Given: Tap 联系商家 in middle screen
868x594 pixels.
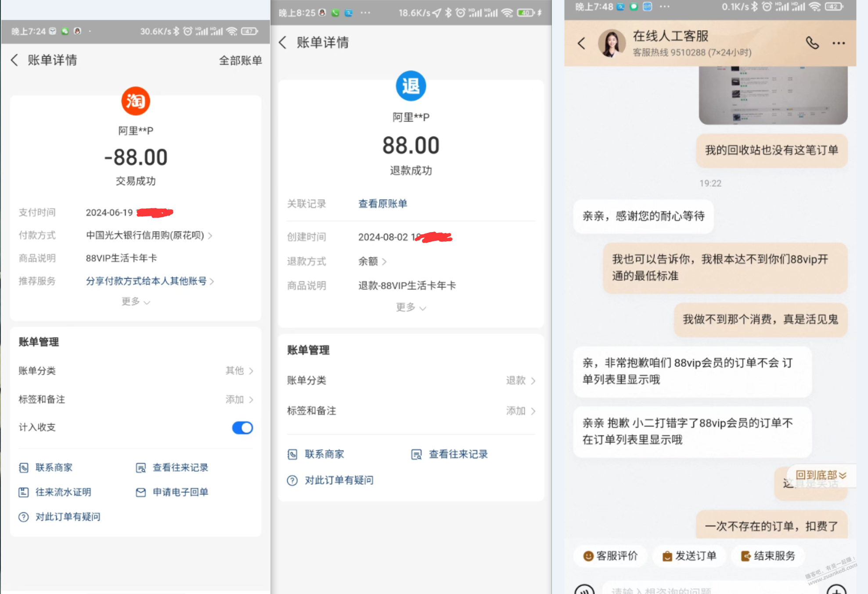Looking at the screenshot, I should point(316,454).
